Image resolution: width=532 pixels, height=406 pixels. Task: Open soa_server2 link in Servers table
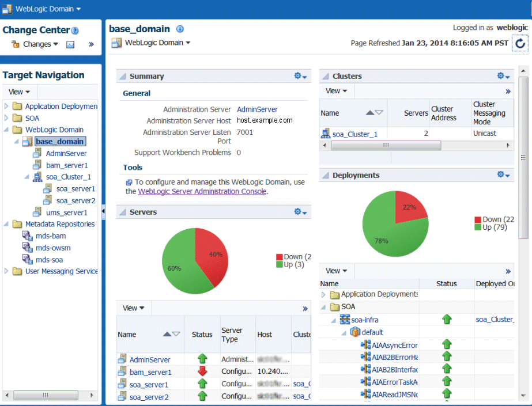click(x=149, y=397)
